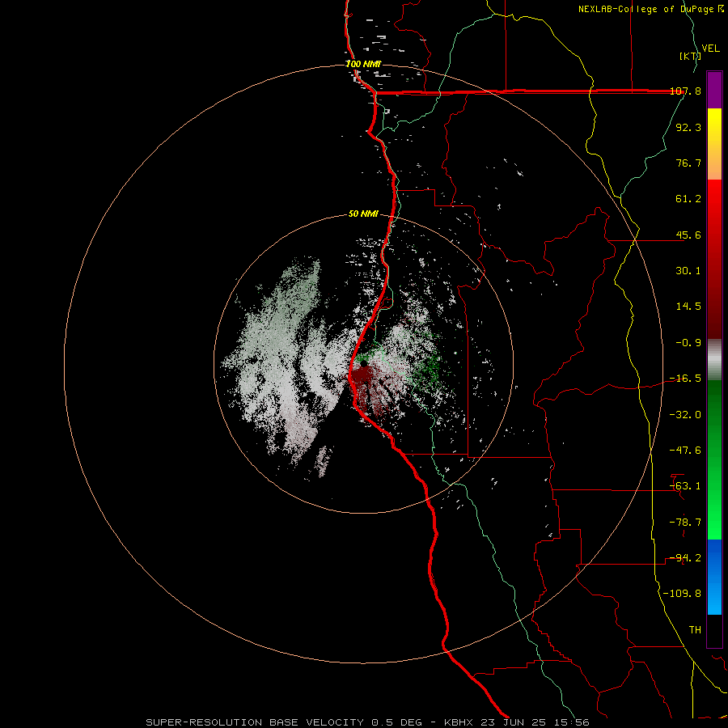Screen dimensions: 728x728
Task: Pick the blue segment of velocity color bar
Action: click(714, 577)
